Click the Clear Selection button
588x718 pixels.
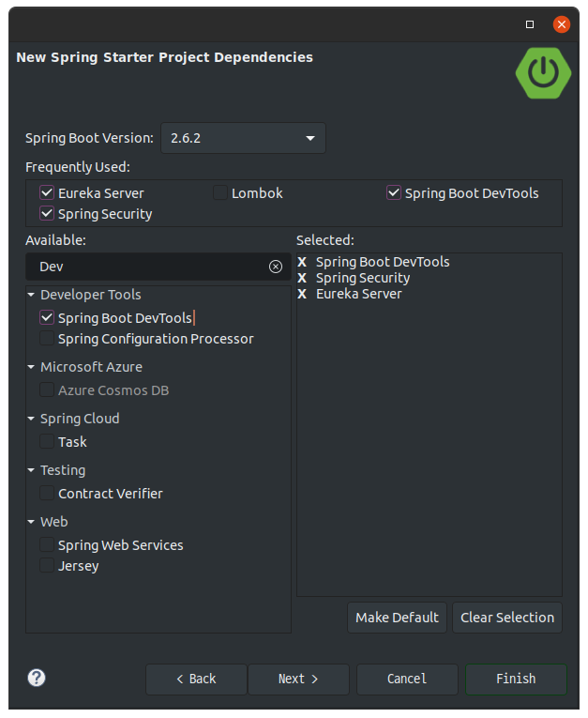tap(507, 618)
